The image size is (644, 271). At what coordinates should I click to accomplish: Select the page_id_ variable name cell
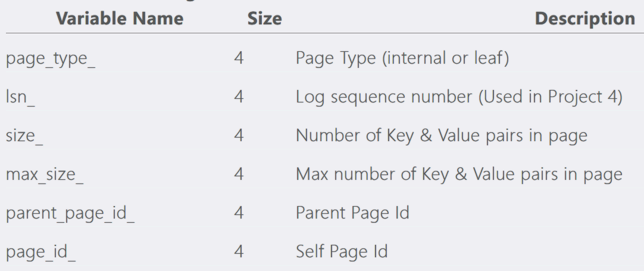40,251
